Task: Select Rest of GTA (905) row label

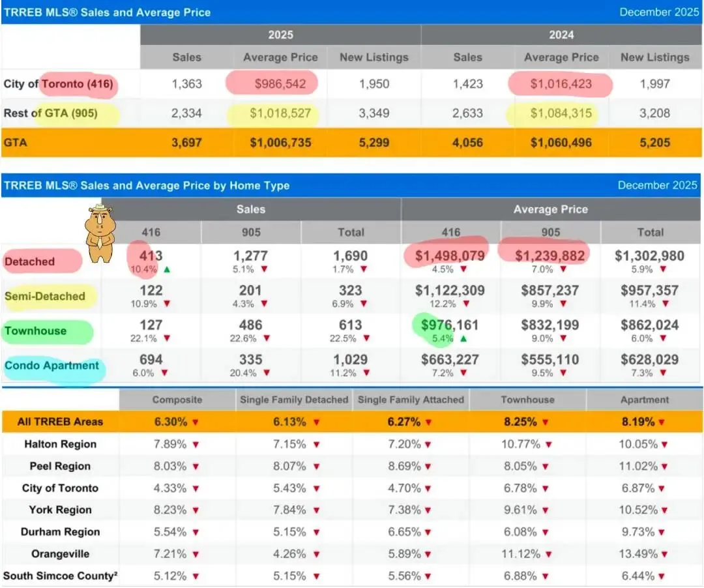Action: tap(50, 113)
